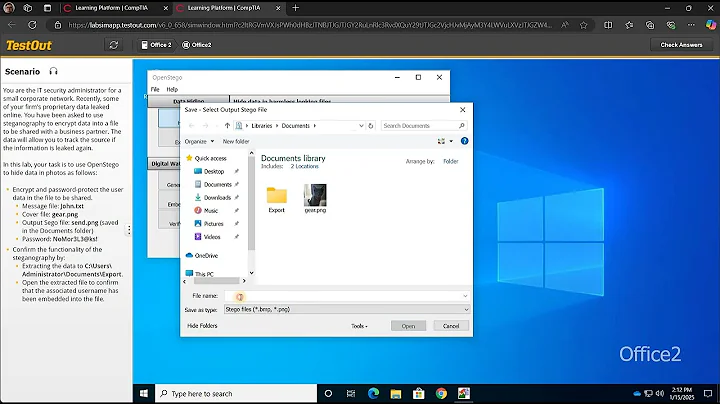Click the Office 2 building breadcrumb

coord(156,45)
